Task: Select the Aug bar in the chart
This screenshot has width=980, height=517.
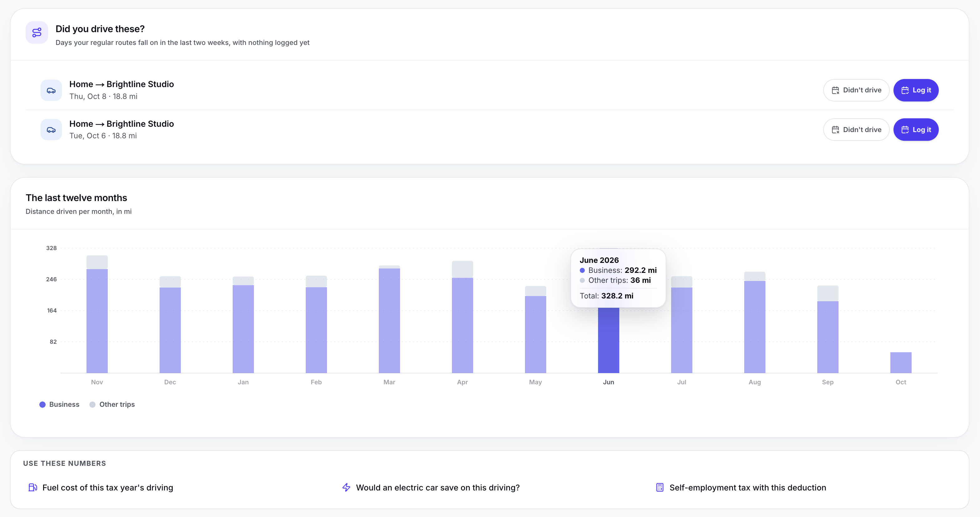Action: [x=755, y=322]
